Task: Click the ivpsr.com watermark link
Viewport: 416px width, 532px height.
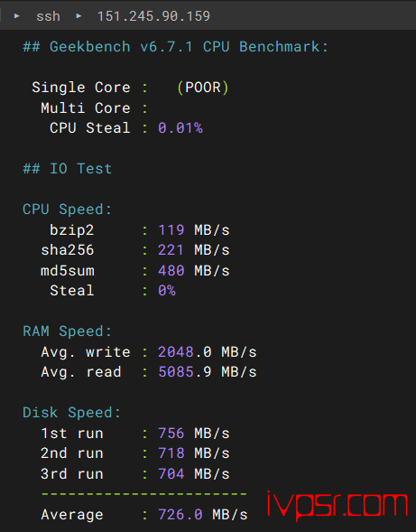Action: point(337,505)
